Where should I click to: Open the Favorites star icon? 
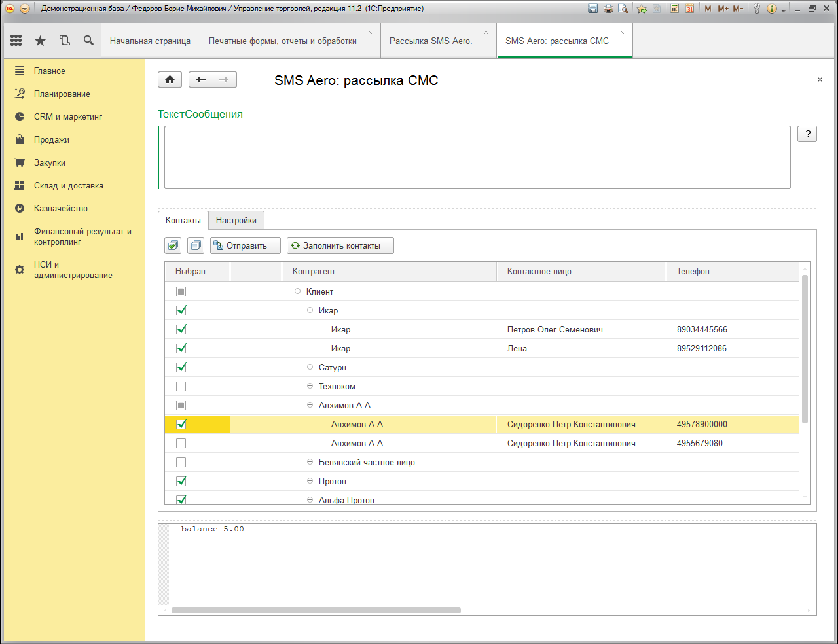(40, 41)
